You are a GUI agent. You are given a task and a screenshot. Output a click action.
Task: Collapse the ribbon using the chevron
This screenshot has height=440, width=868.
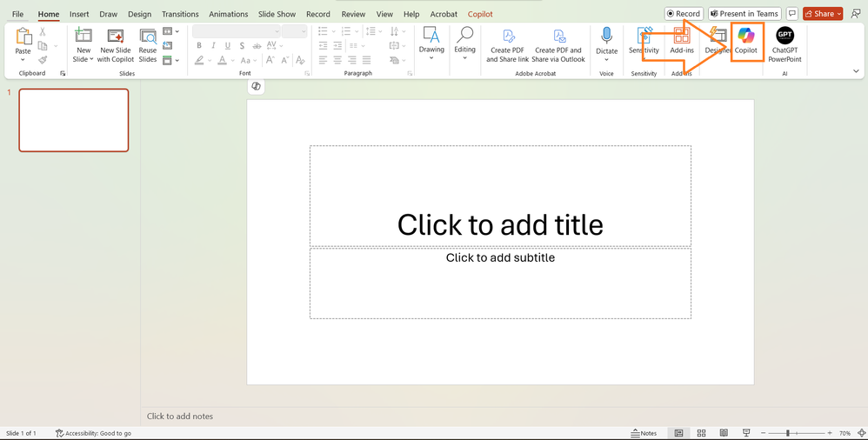(x=856, y=71)
